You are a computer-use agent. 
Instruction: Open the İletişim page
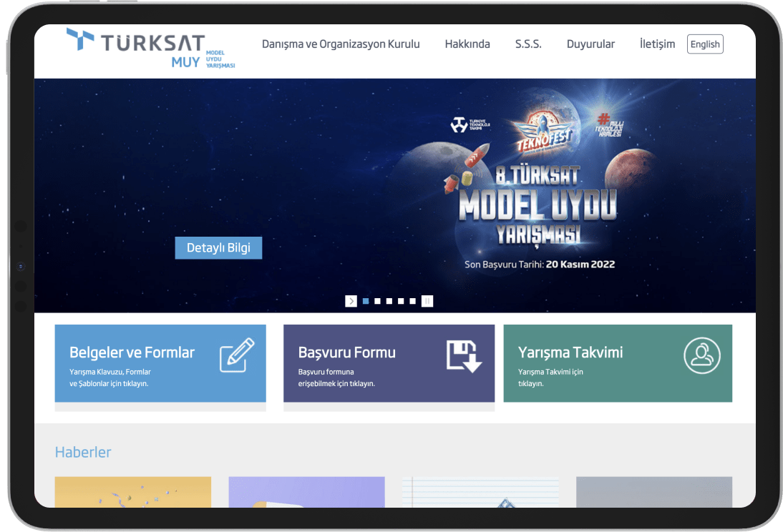[656, 44]
